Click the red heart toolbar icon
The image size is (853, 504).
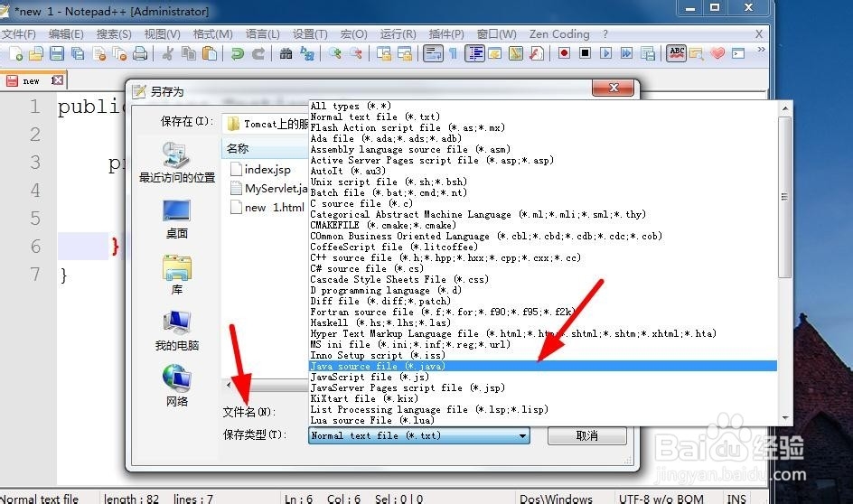pos(718,53)
